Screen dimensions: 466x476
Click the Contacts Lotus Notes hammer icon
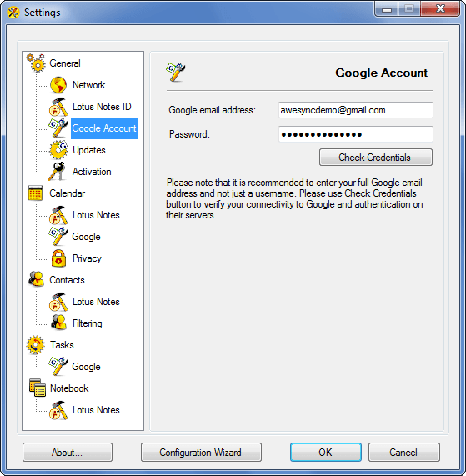[58, 302]
